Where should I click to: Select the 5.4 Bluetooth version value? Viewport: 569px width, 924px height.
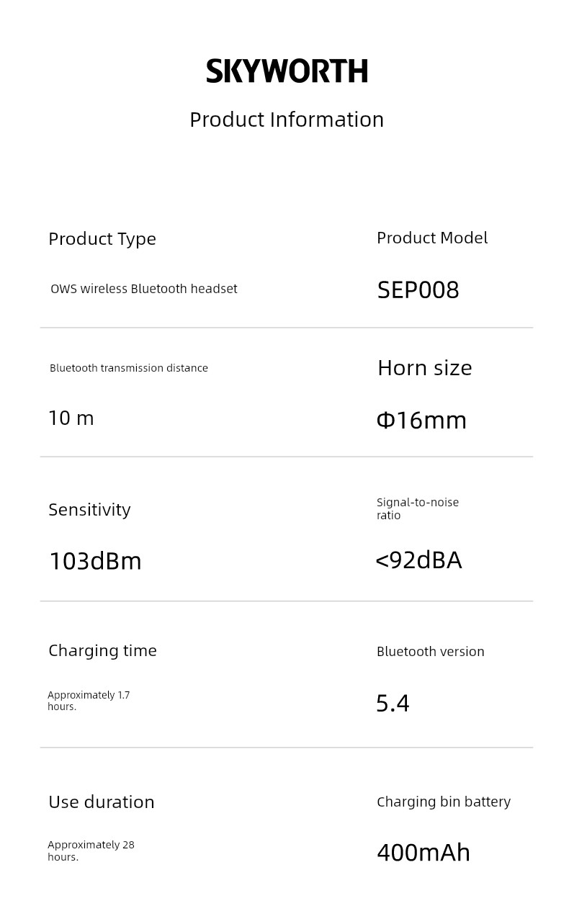coord(393,703)
